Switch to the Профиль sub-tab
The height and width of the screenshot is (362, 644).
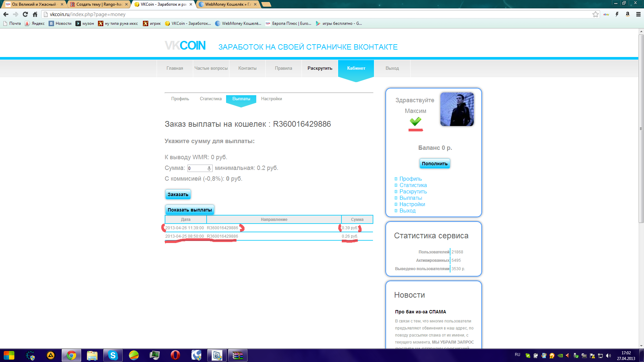tap(180, 99)
